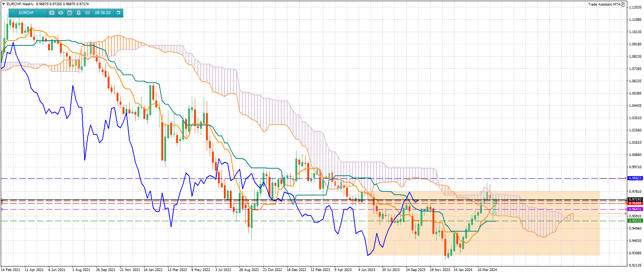Click the 14 Feb 2021 date label
The height and width of the screenshot is (274, 644).
click(x=10, y=270)
